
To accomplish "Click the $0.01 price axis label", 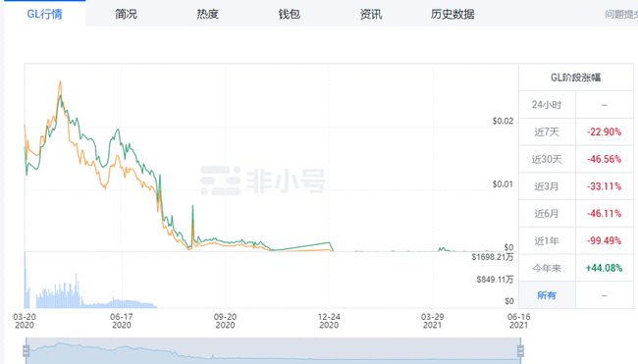I will click(503, 184).
